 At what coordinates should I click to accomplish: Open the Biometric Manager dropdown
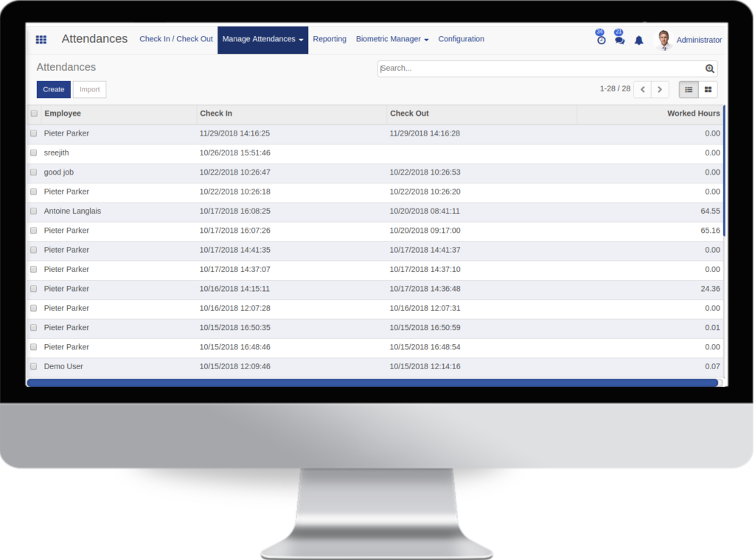(392, 38)
